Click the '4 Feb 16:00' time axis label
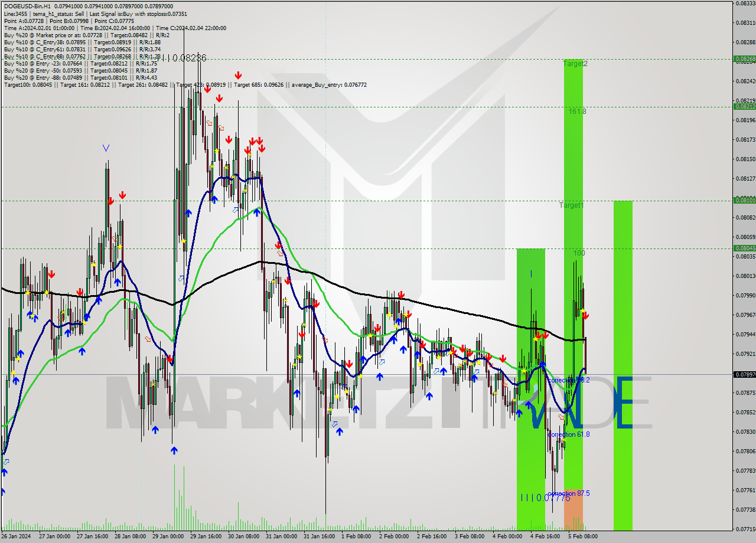The height and width of the screenshot is (543, 756). [545, 536]
